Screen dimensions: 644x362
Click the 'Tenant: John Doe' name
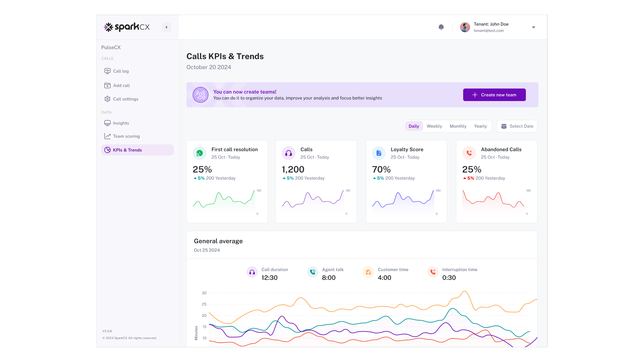click(x=491, y=24)
